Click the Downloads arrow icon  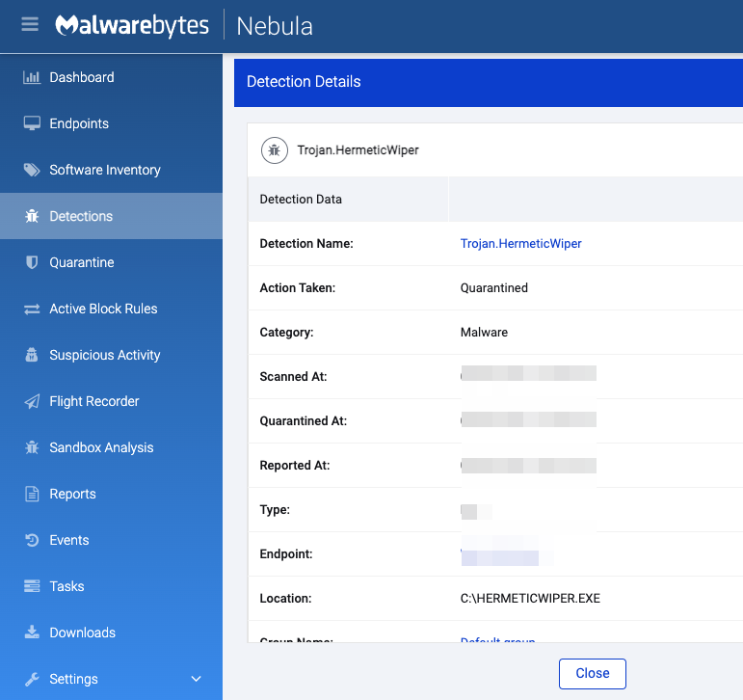coord(32,633)
